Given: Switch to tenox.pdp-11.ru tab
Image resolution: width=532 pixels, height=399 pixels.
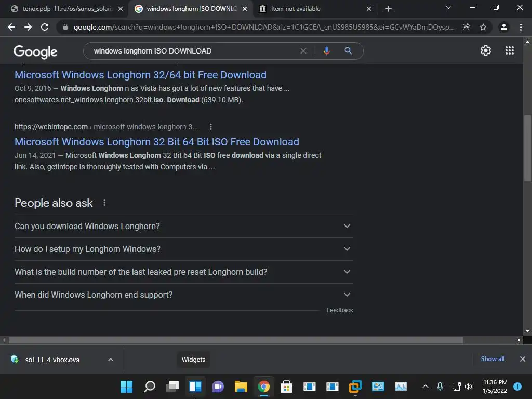Looking at the screenshot, I should tap(67, 9).
